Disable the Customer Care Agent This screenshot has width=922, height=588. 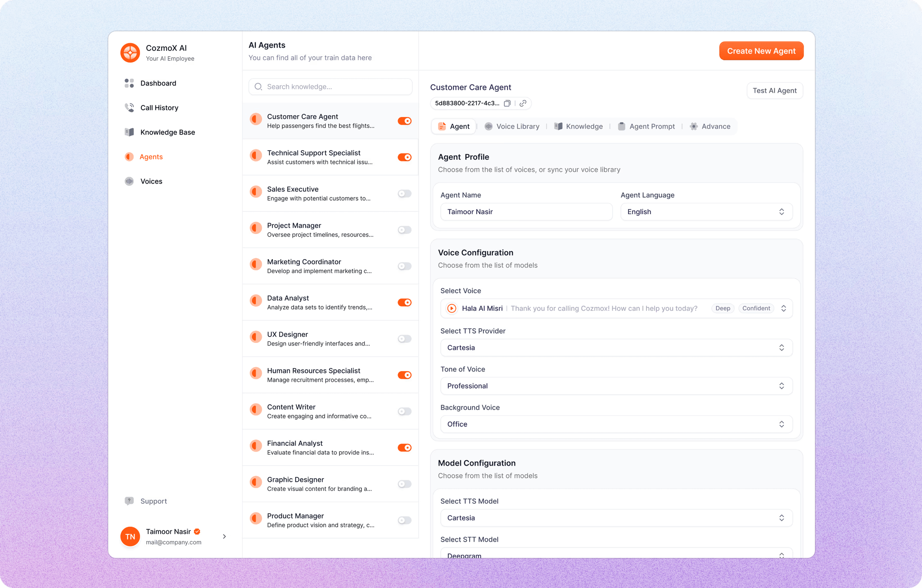tap(404, 121)
